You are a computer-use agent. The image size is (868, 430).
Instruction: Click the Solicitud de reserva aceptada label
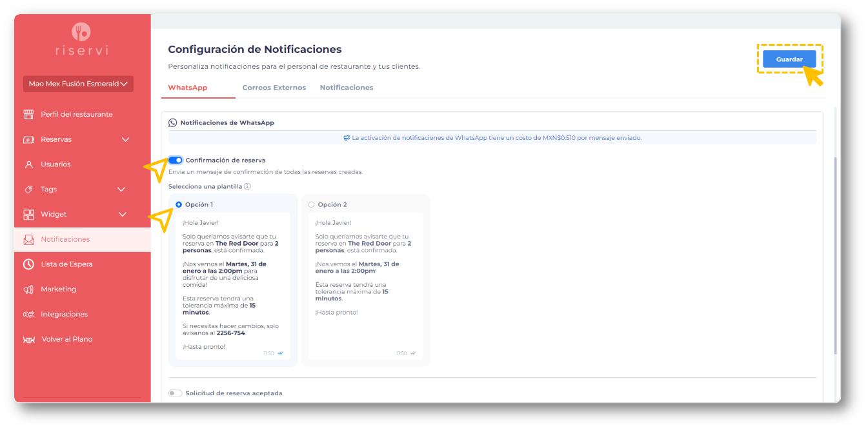pos(234,393)
